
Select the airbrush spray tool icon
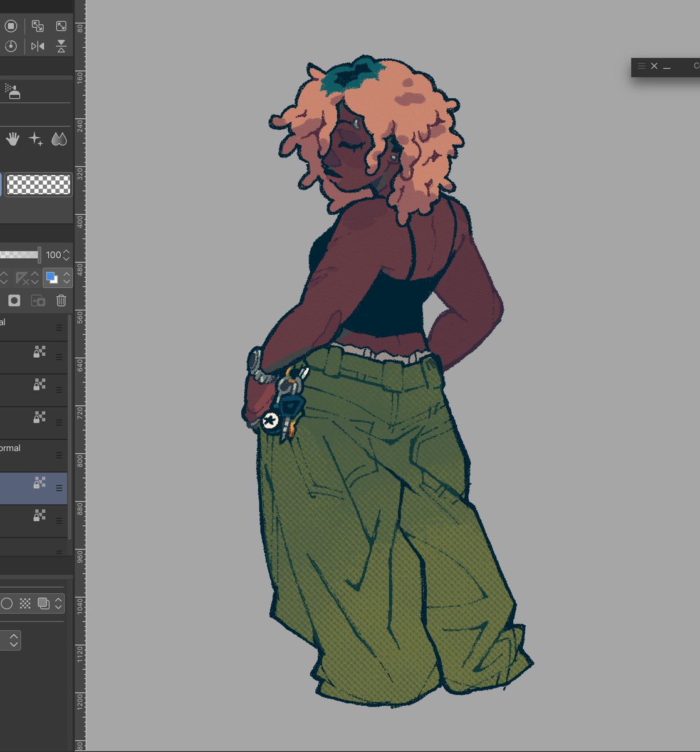(13, 92)
